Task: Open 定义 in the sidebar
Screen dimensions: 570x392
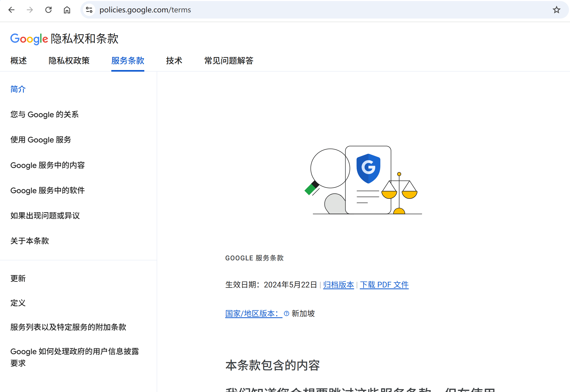Action: point(18,303)
